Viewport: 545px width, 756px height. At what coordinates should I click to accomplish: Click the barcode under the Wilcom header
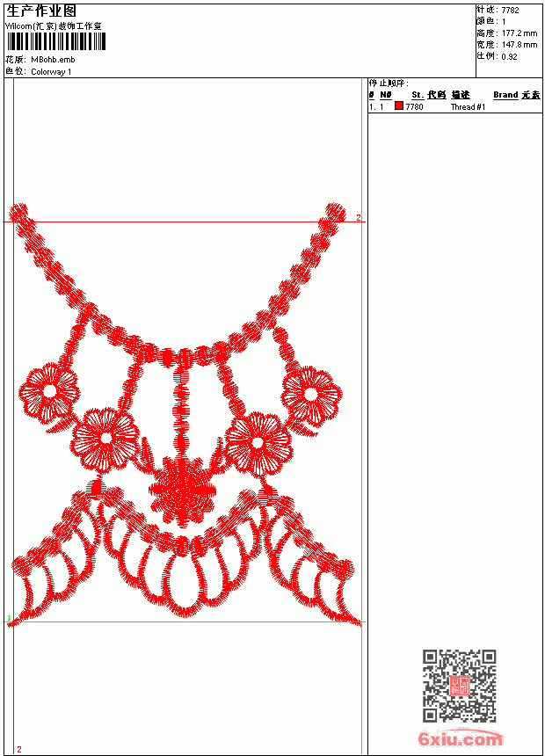(56, 41)
